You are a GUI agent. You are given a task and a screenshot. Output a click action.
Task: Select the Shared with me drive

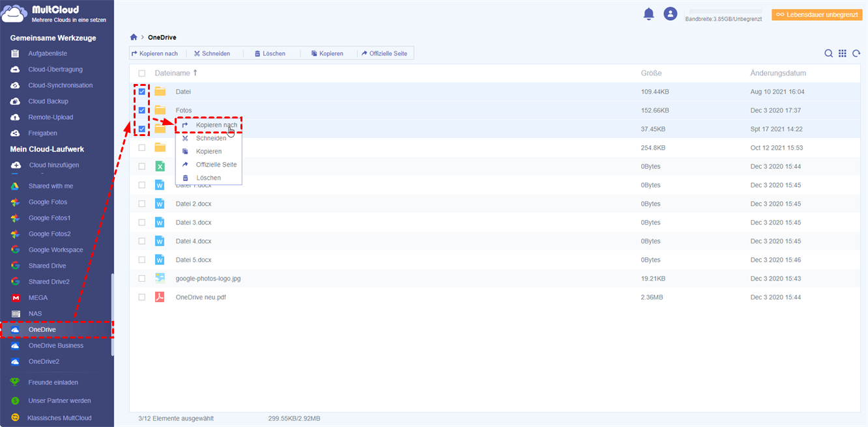tap(51, 186)
